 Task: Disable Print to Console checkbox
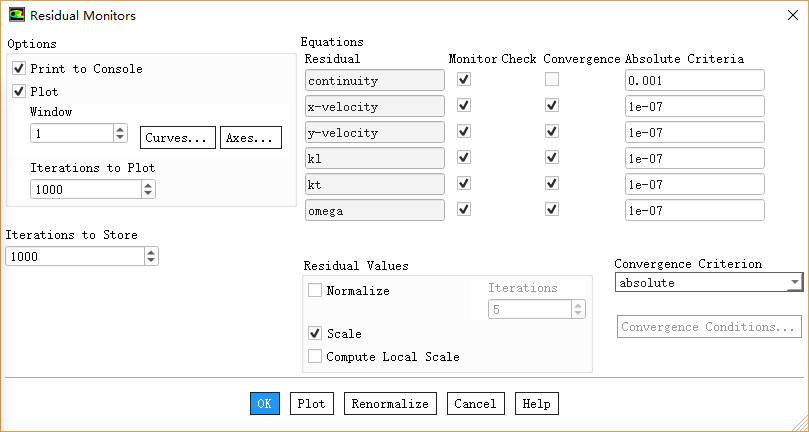click(x=19, y=69)
